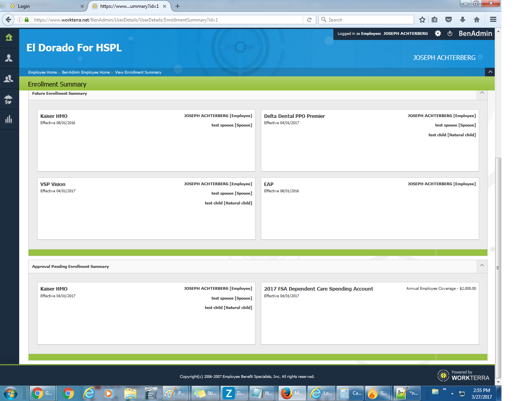The width and height of the screenshot is (532, 401).
Task: Click the El Dorado For HSPL title
Action: click(74, 48)
